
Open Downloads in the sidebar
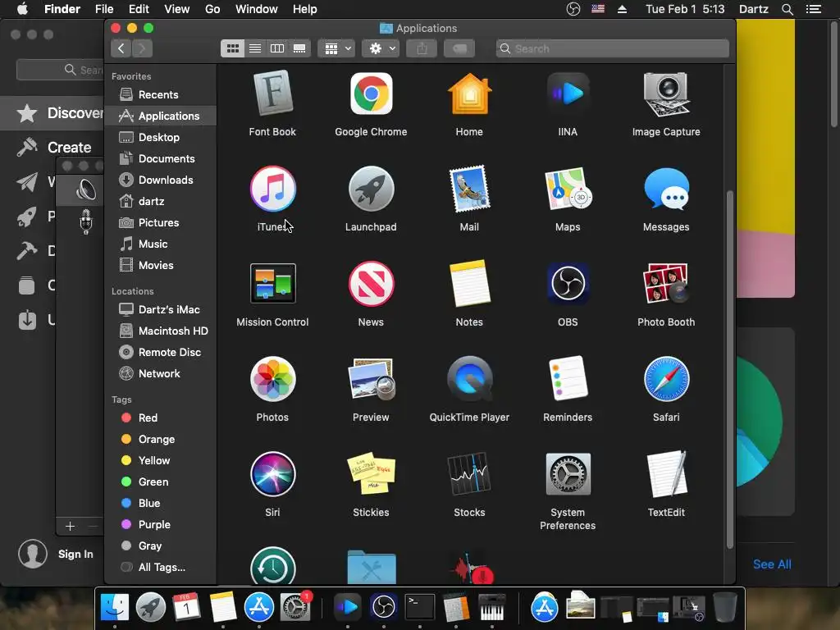(x=161, y=180)
